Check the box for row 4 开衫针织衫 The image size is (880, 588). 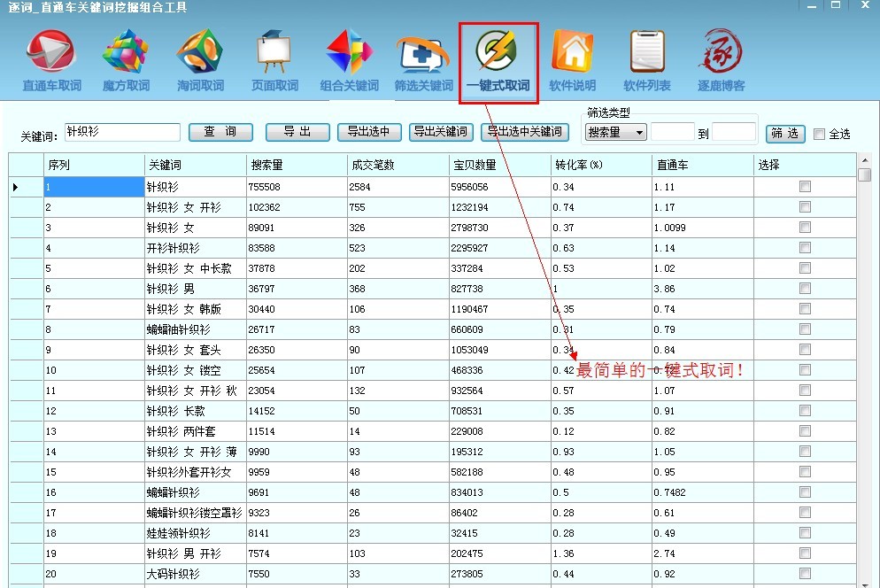(805, 248)
